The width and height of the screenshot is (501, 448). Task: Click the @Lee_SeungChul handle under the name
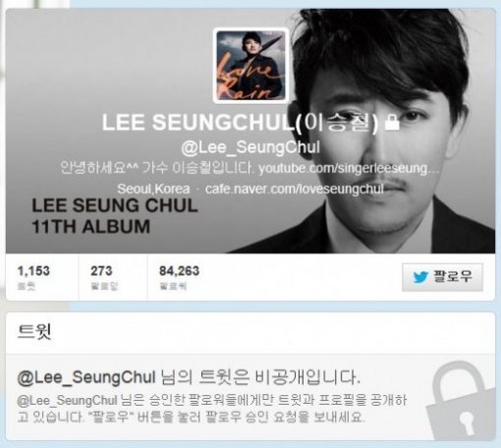250,147
